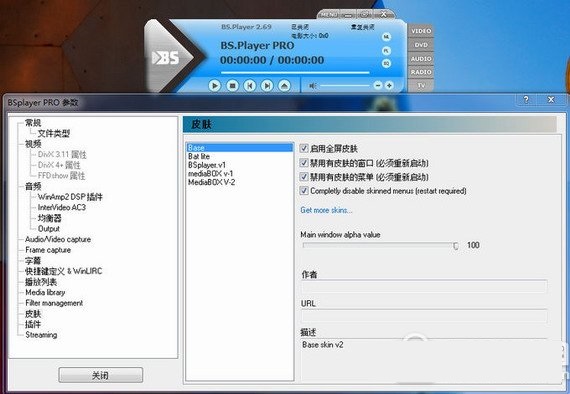Click the BS.Player seek progress bar
The width and height of the screenshot is (570, 394).
tap(295, 73)
